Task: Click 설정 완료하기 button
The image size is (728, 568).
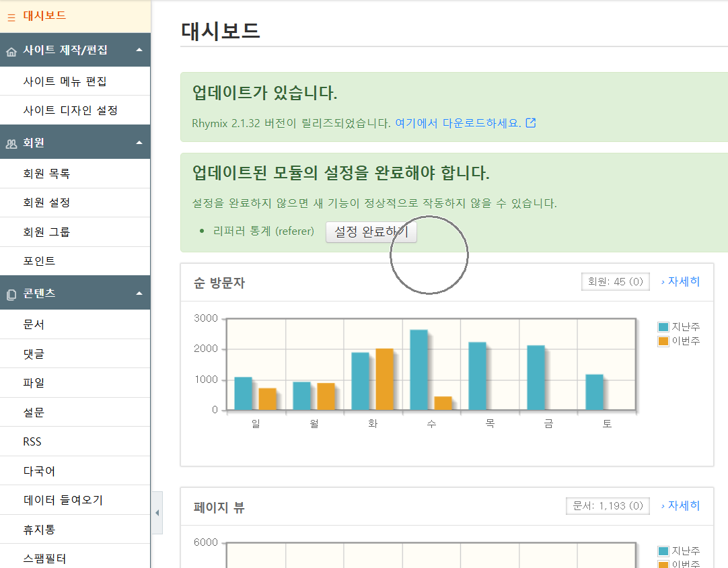Action: click(x=371, y=232)
